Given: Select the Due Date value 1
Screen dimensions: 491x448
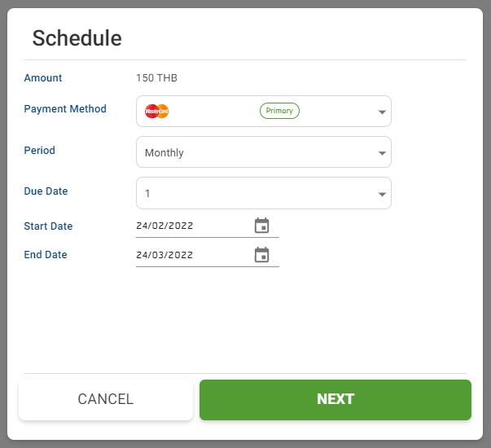Looking at the screenshot, I should [x=147, y=194].
